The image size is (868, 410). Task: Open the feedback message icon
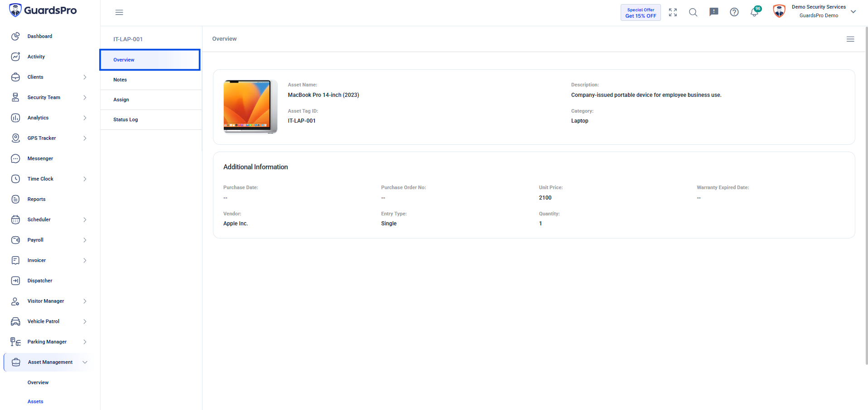(714, 12)
